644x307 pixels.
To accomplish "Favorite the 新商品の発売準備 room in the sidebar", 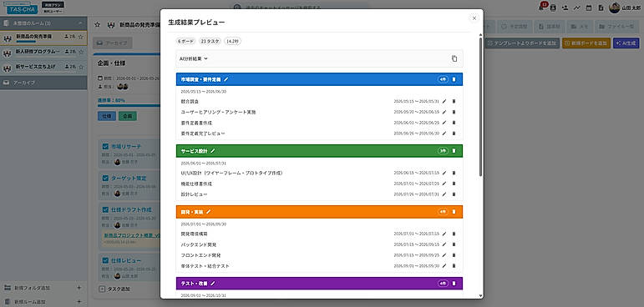I will (x=81, y=37).
